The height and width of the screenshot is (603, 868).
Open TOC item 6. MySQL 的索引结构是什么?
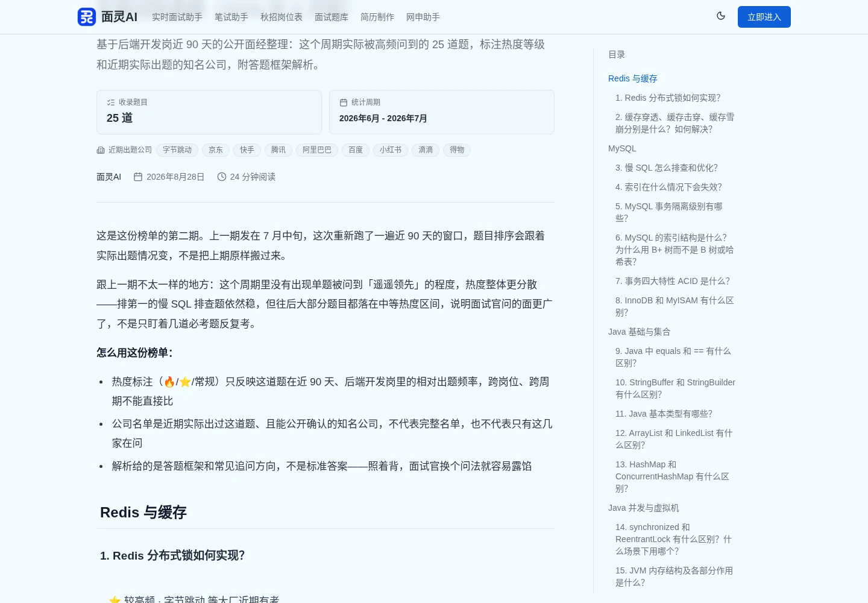[x=675, y=250]
